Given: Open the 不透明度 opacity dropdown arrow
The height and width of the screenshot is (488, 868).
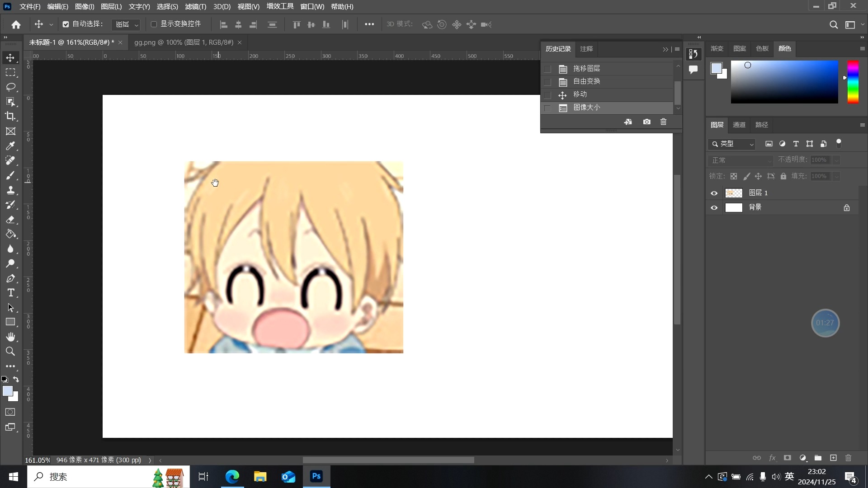Looking at the screenshot, I should [836, 160].
